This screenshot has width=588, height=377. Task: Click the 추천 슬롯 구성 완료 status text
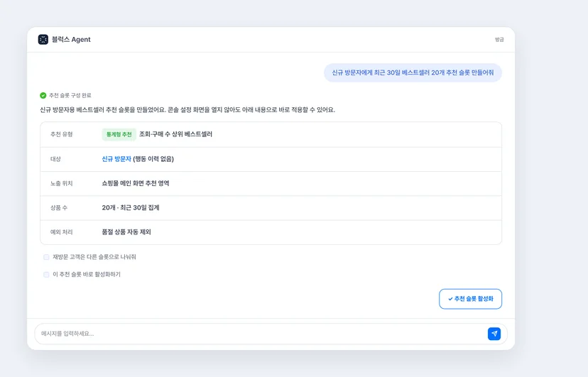click(70, 96)
